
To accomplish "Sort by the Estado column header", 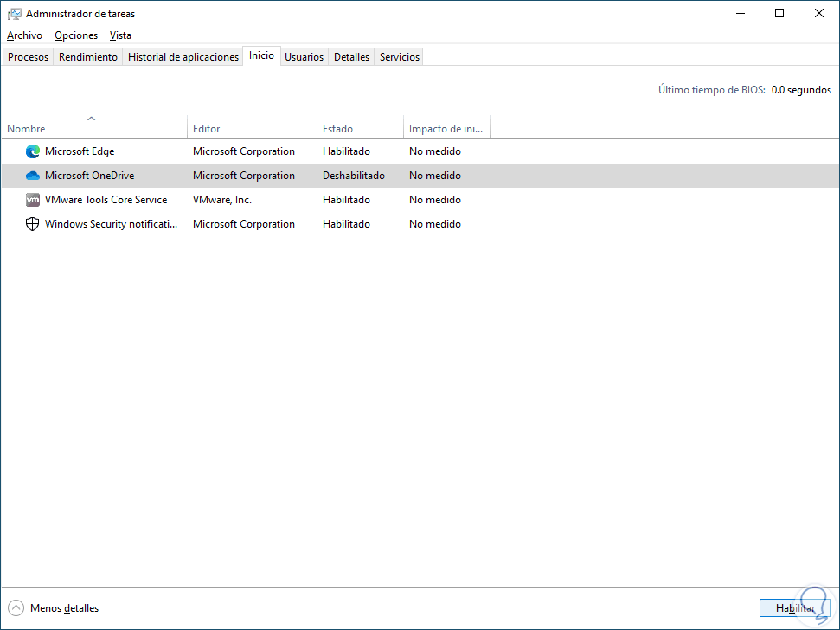I will [360, 129].
